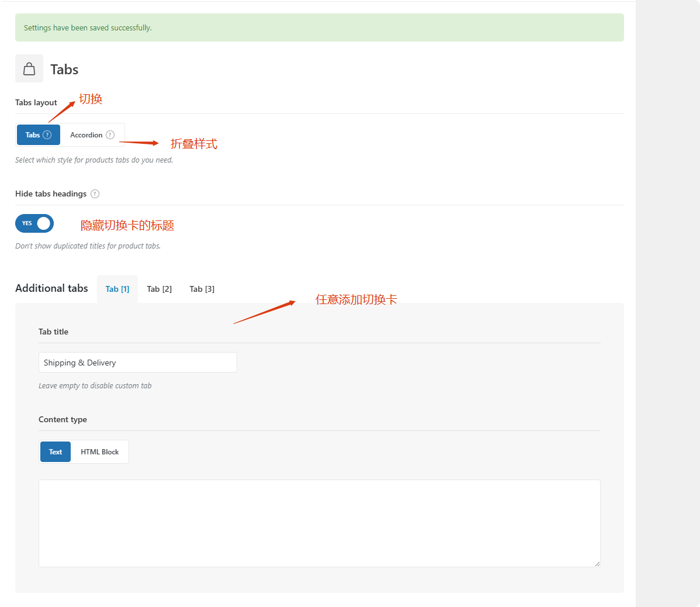
Task: Click the Hide tabs headings label
Action: (x=51, y=194)
